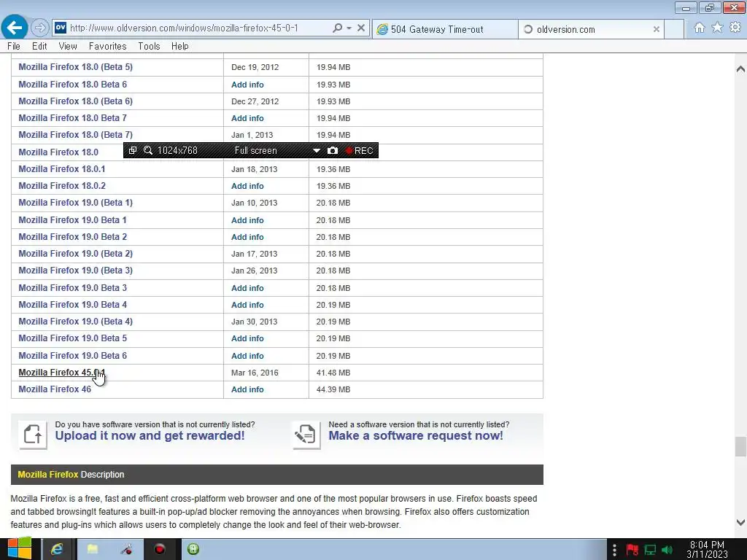747x560 pixels.
Task: Click the red record app taskbar icon
Action: point(160,549)
